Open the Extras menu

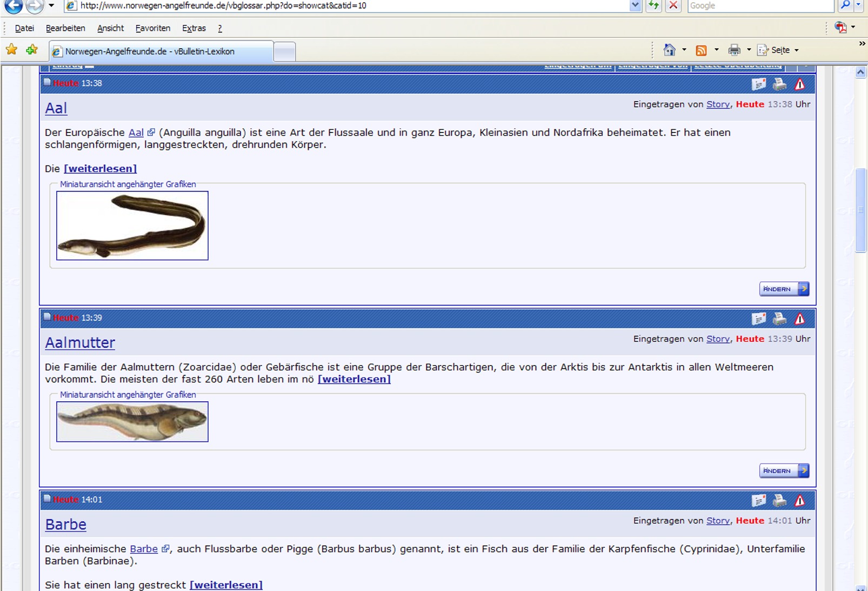click(194, 28)
